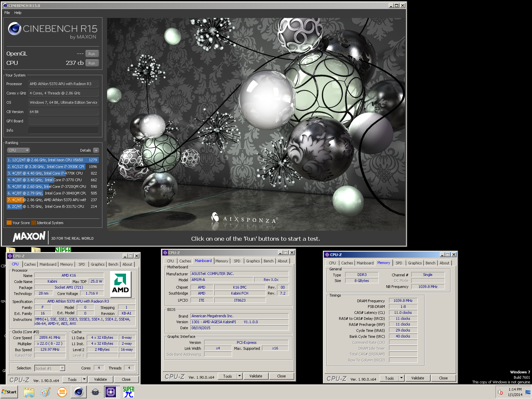The image size is (532, 399).
Task: Click the Cinebench panel splitter handle
Action: (x=105, y=131)
